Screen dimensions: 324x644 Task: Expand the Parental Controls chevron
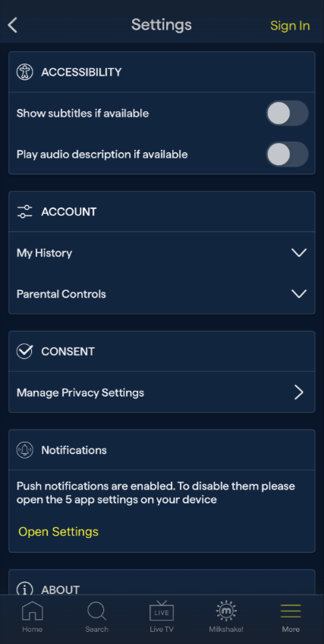(x=299, y=294)
